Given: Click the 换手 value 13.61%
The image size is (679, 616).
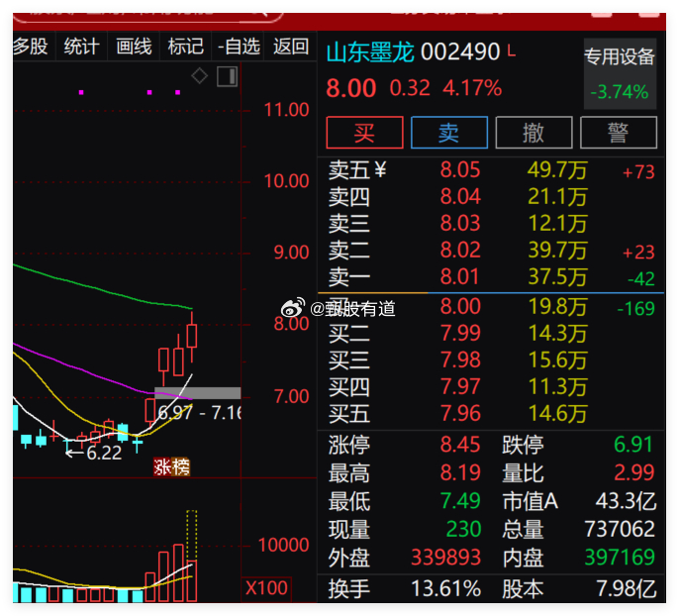Looking at the screenshot, I should [x=445, y=589].
